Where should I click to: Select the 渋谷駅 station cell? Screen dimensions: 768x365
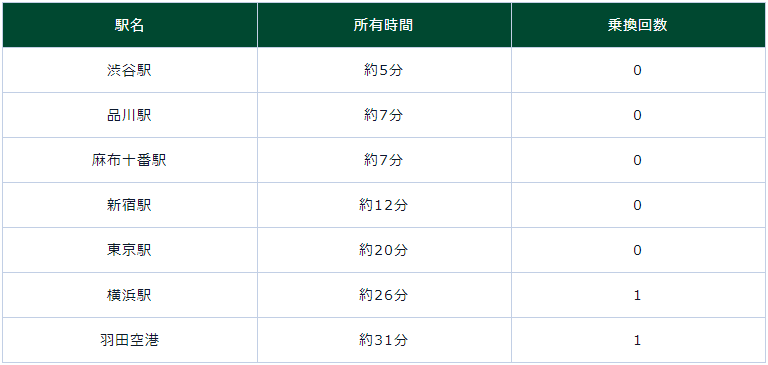pos(130,70)
